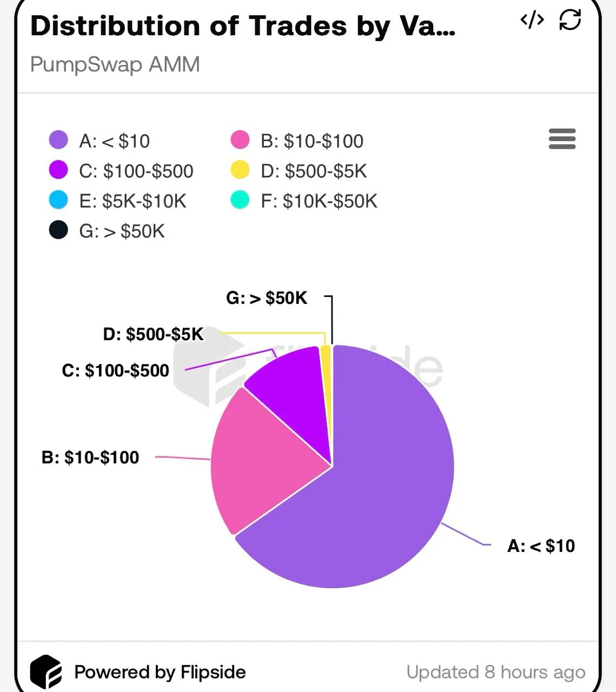616x692 pixels.
Task: Click the F: $10K-$50K legend swatch
Action: pyautogui.click(x=240, y=200)
